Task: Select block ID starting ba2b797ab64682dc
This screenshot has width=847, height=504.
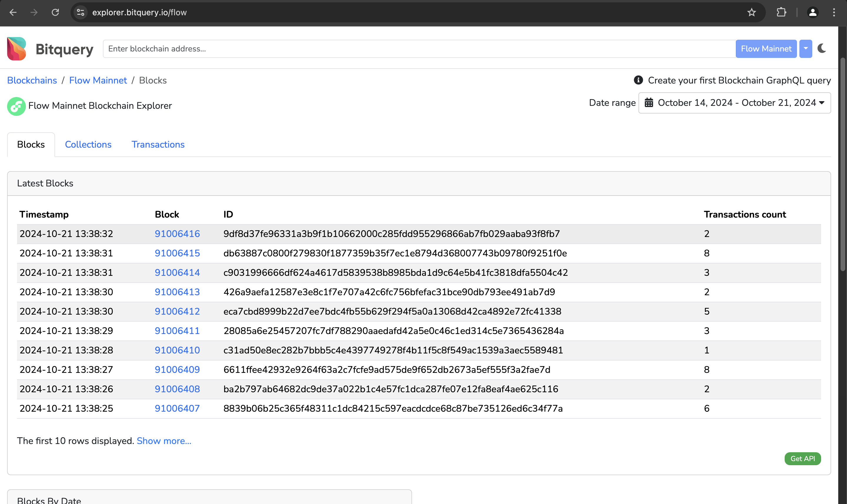Action: pyautogui.click(x=391, y=389)
